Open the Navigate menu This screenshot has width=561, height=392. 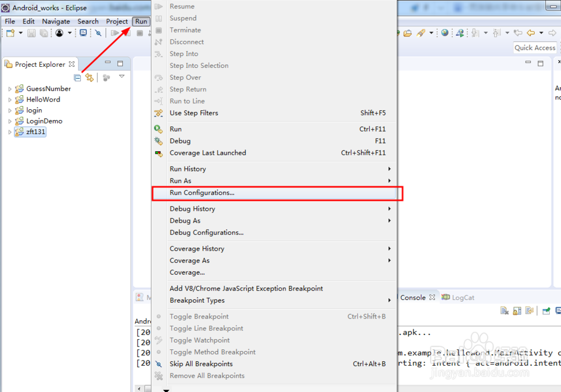point(56,21)
